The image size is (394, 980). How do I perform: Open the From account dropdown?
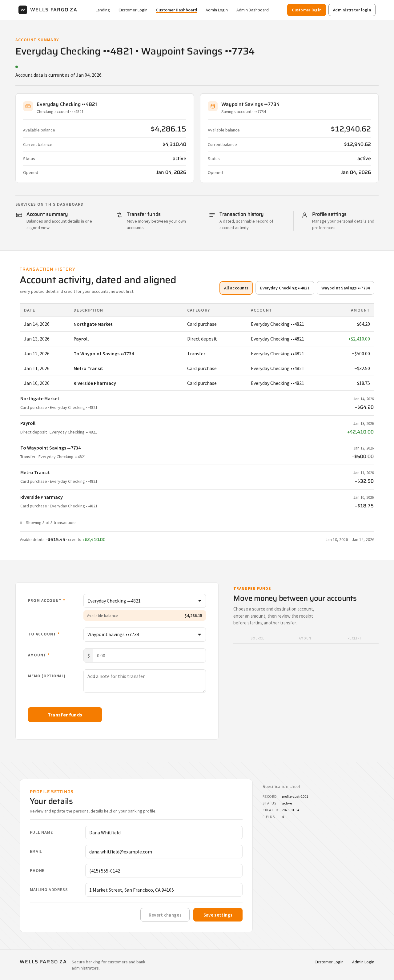[144, 601]
